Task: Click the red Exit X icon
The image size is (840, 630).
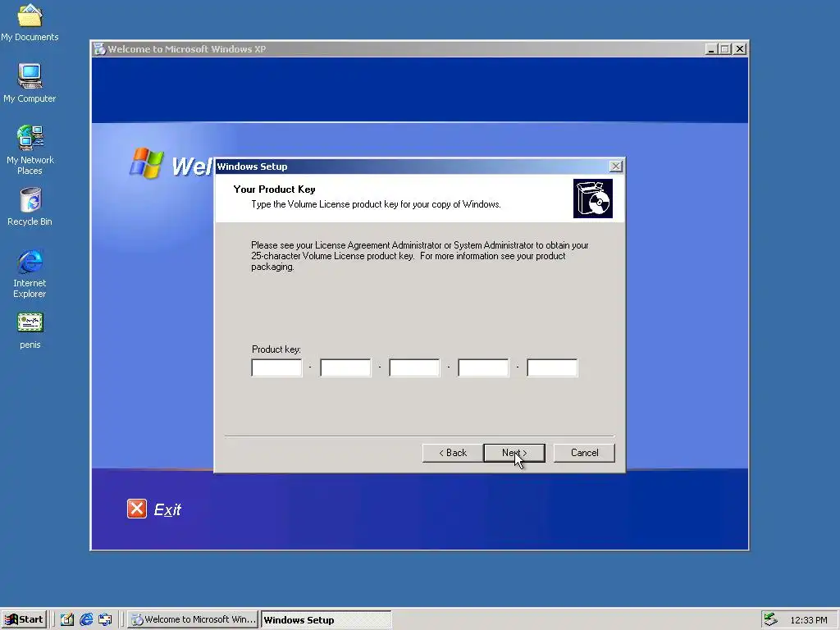Action: click(137, 509)
